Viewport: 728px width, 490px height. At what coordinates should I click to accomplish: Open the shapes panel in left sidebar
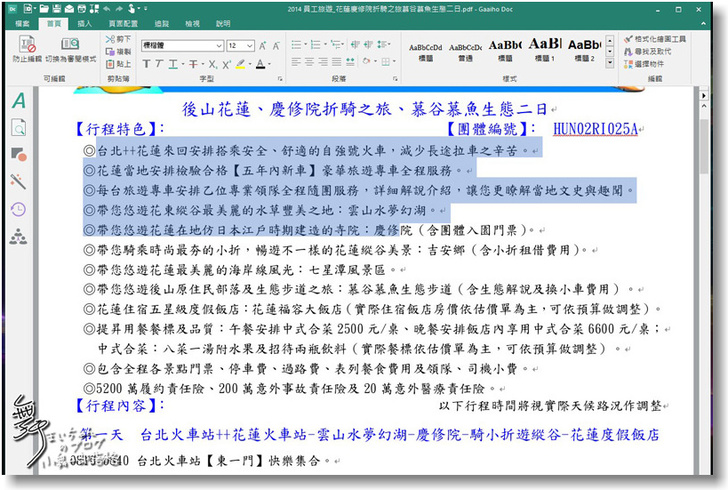(x=19, y=154)
